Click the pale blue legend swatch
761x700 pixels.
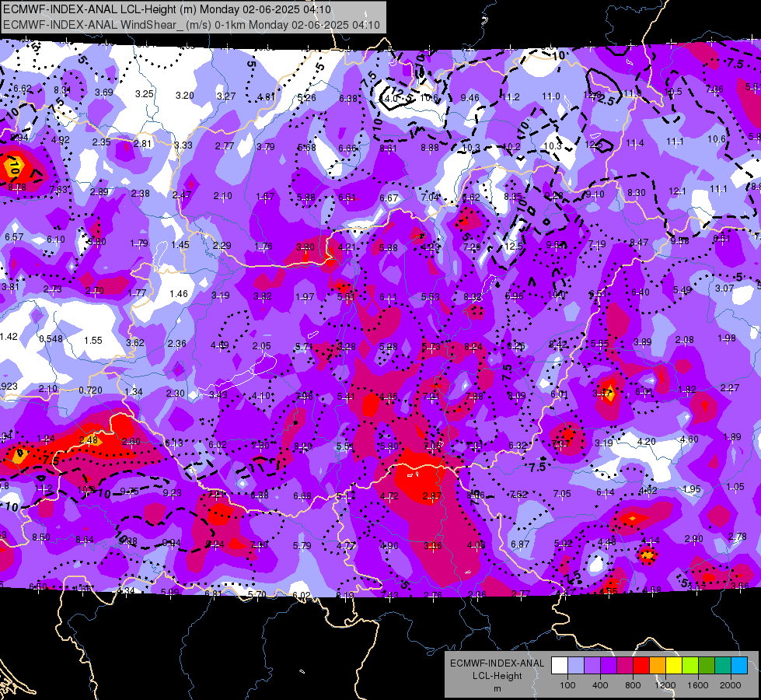pyautogui.click(x=576, y=666)
